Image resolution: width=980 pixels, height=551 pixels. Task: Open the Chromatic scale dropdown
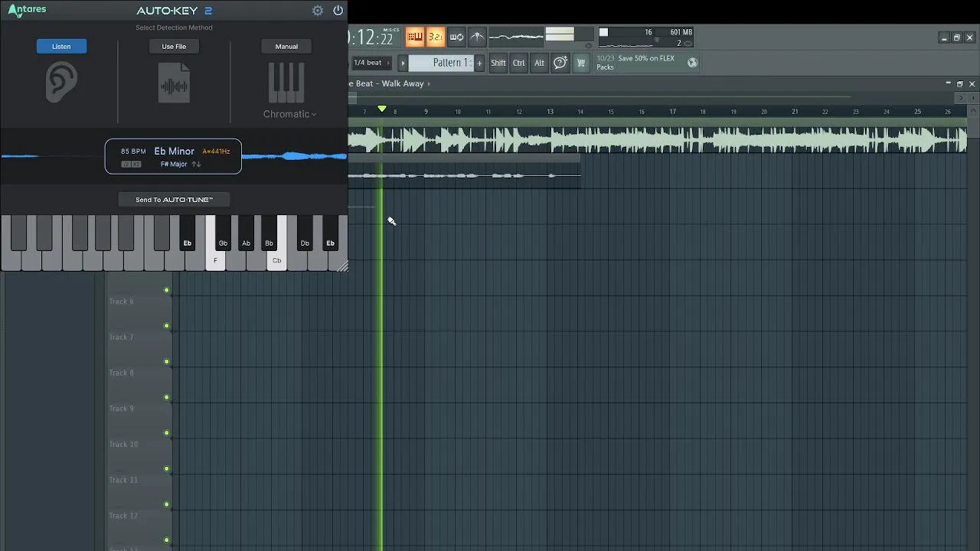[x=290, y=114]
